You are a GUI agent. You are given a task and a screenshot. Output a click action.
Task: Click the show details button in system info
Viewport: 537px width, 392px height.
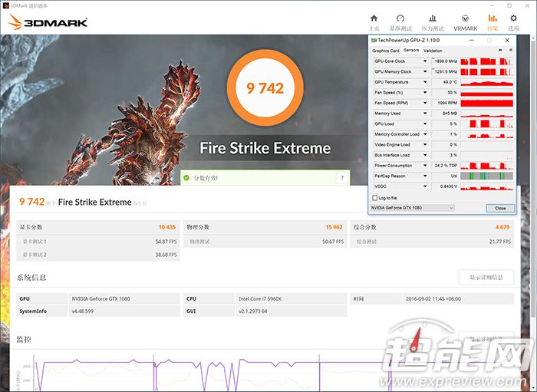pyautogui.click(x=486, y=277)
